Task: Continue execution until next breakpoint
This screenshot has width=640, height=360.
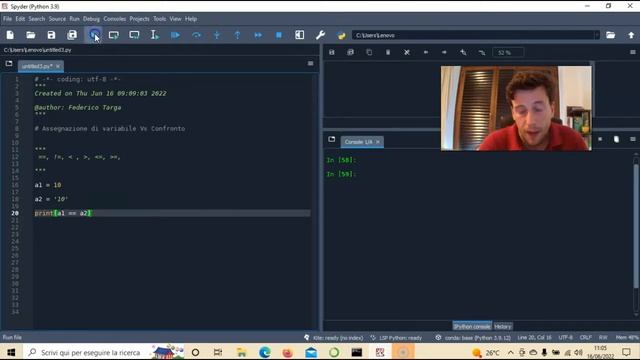Action: [x=258, y=35]
